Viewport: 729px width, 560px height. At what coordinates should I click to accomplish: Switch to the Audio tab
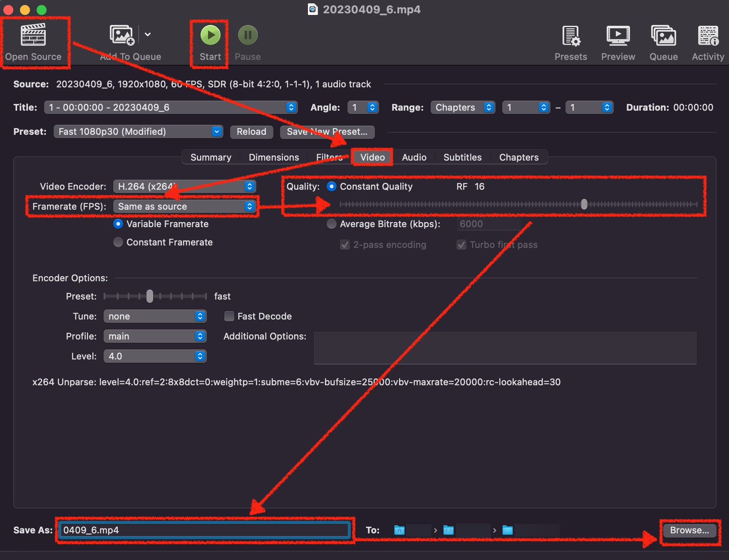(414, 157)
